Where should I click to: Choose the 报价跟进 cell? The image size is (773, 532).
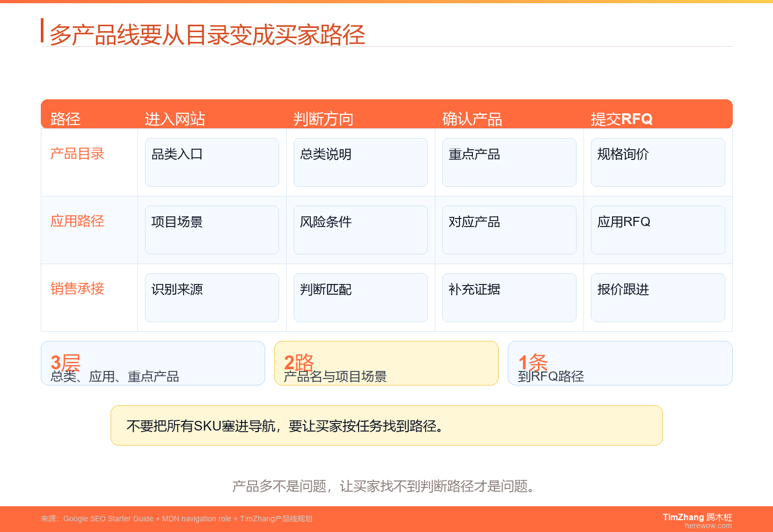pos(658,298)
